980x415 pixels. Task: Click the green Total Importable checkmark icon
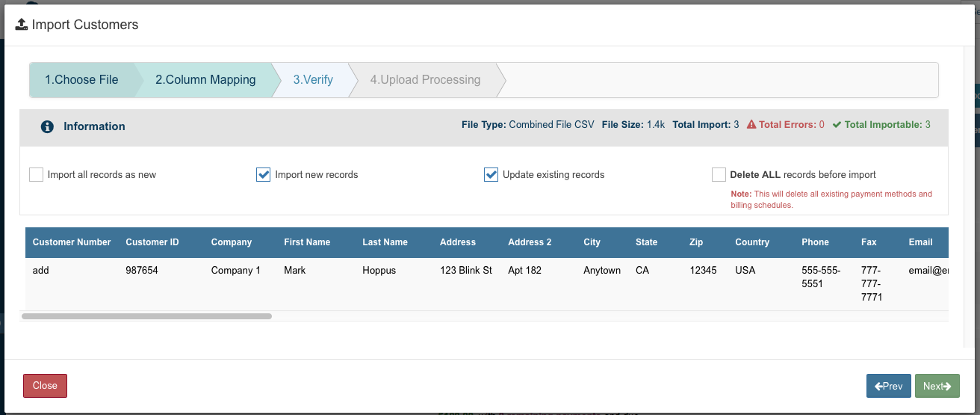tap(837, 125)
